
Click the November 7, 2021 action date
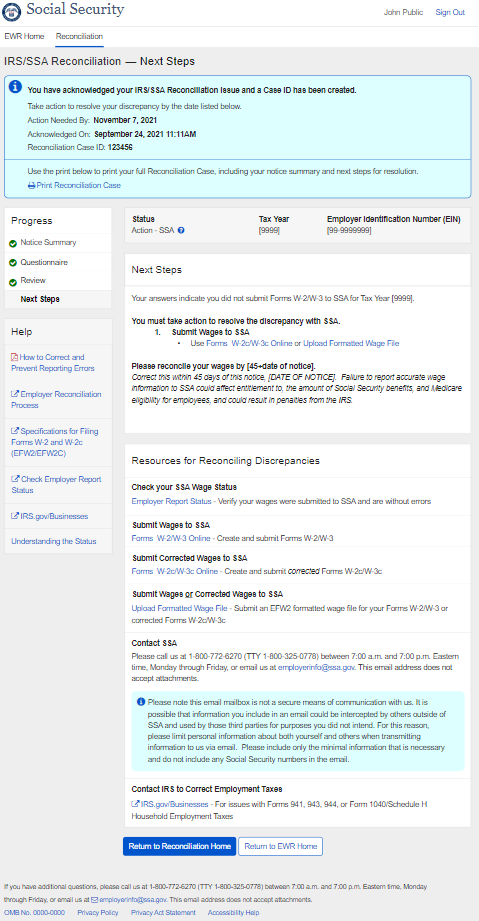(125, 120)
